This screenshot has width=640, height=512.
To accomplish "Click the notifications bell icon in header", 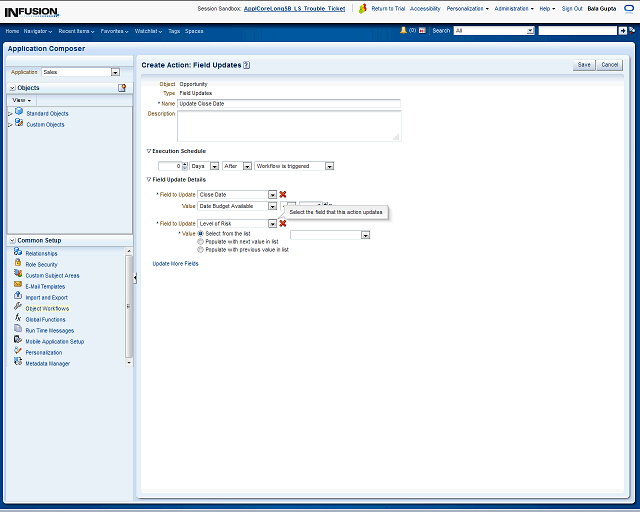I will (404, 31).
